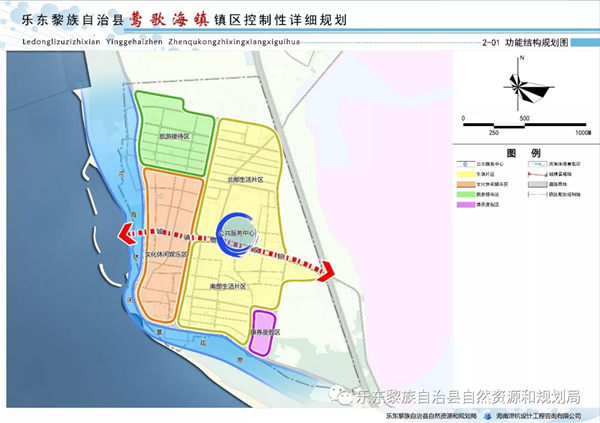This screenshot has height=423, width=600.
Task: Click the scale bar 500 label
Action: point(524,118)
